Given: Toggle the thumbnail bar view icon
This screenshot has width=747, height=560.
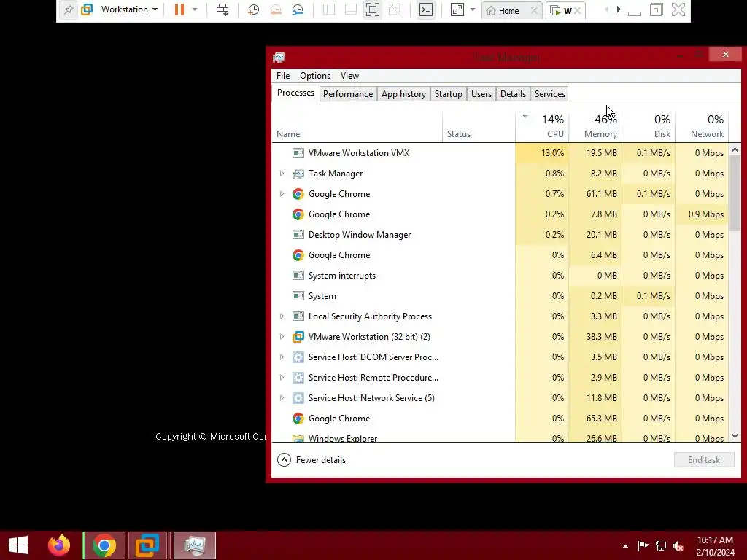Looking at the screenshot, I should pos(351,9).
